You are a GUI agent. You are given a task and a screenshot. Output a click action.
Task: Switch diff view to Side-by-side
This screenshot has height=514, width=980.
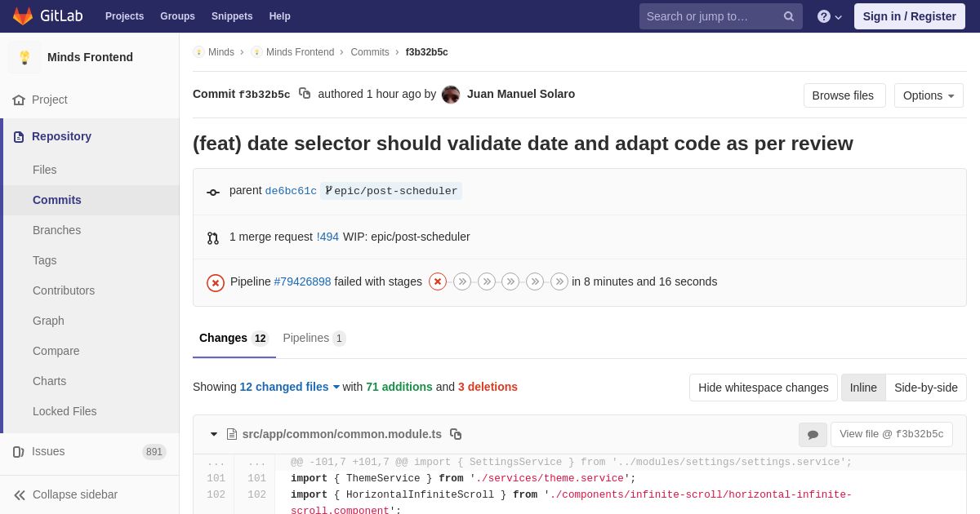coord(925,388)
